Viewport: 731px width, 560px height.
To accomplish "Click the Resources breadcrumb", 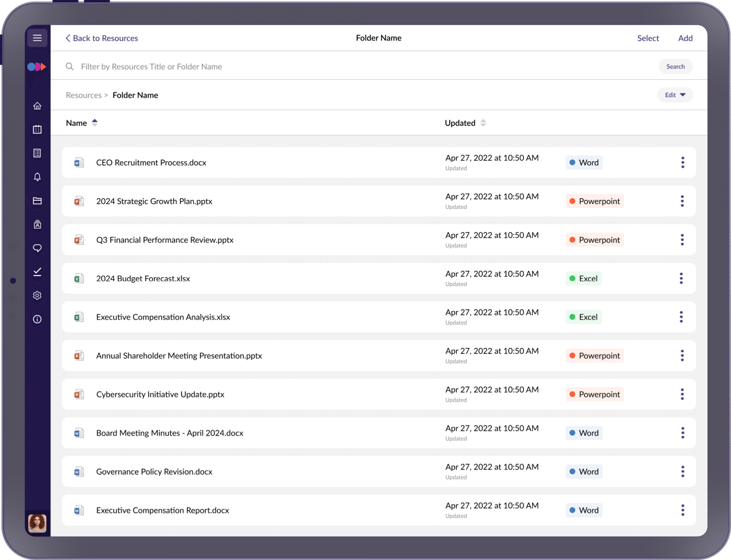I will pyautogui.click(x=84, y=95).
